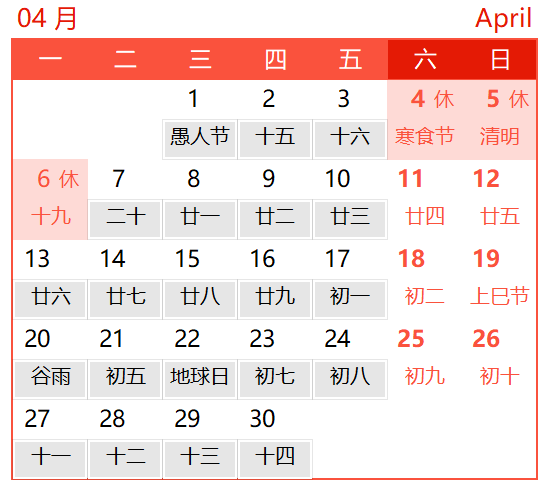
Task: Click the 六 Saturday column header
Action: point(425,59)
